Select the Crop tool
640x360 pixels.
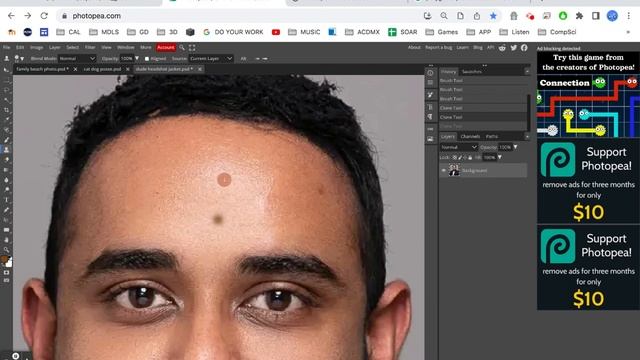pyautogui.click(x=6, y=110)
